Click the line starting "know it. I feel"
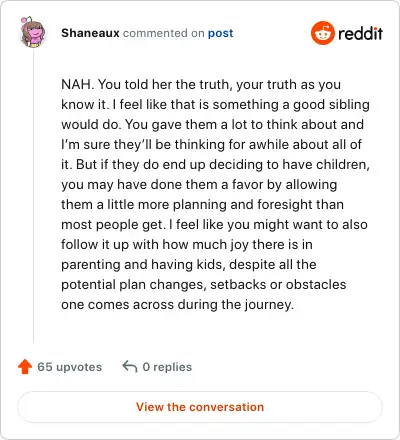The width and height of the screenshot is (400, 440). pos(215,105)
